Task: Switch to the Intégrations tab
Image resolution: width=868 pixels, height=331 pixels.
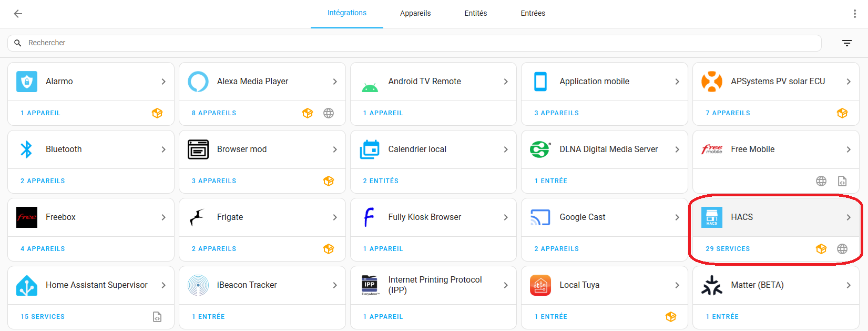Action: pyautogui.click(x=347, y=13)
